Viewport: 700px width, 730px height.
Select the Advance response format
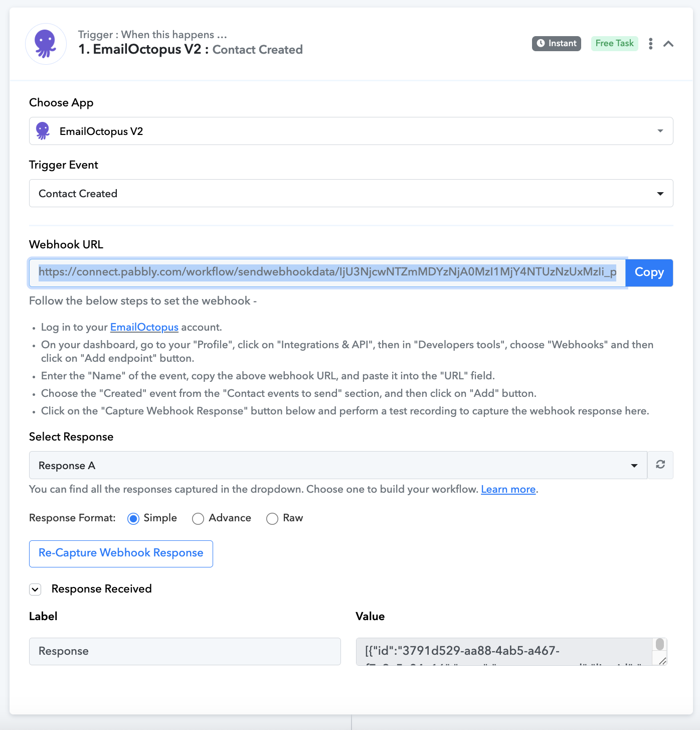coord(198,518)
